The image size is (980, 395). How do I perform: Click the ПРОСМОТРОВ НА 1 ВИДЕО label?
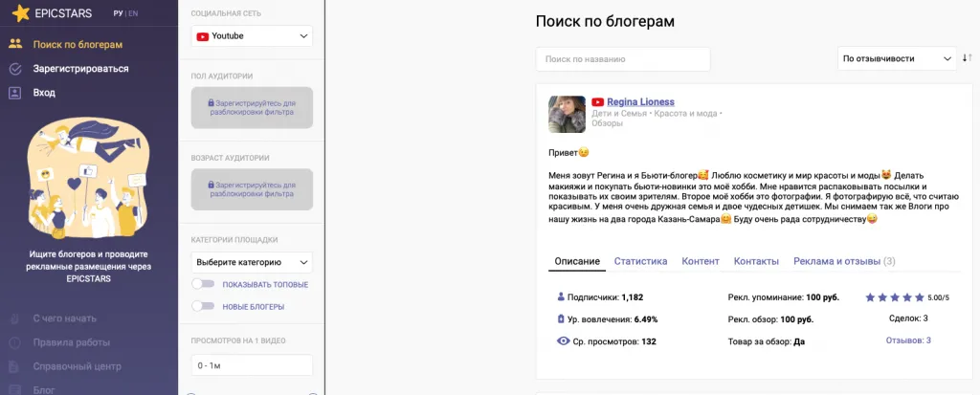click(238, 341)
